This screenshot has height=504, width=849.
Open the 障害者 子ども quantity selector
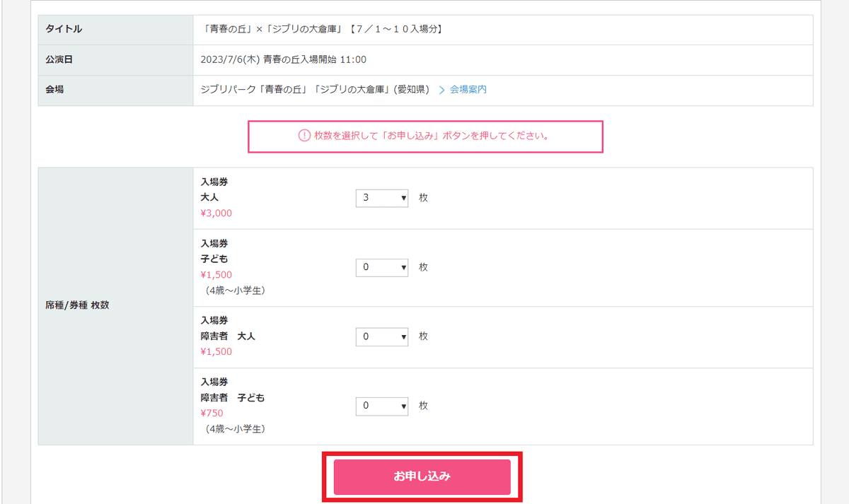(x=381, y=406)
